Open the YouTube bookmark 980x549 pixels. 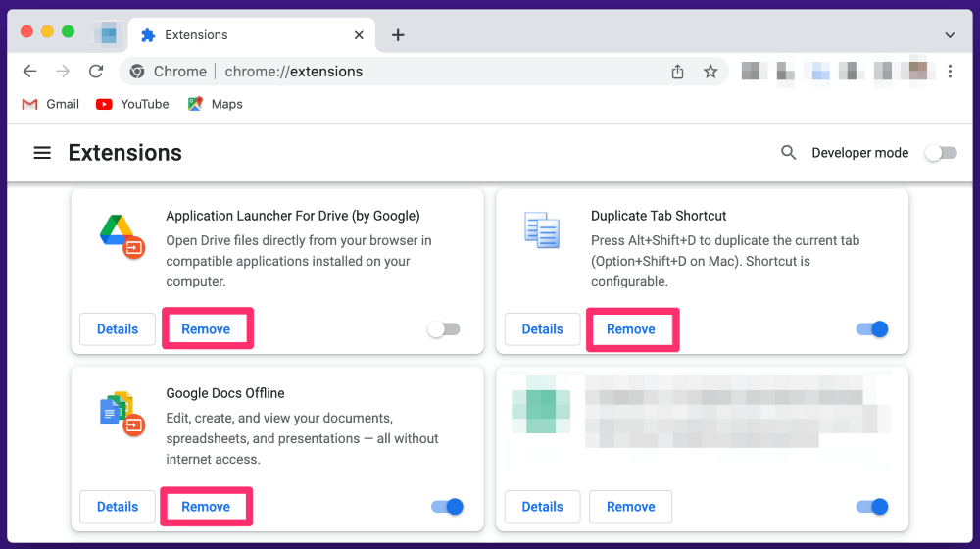[x=132, y=104]
